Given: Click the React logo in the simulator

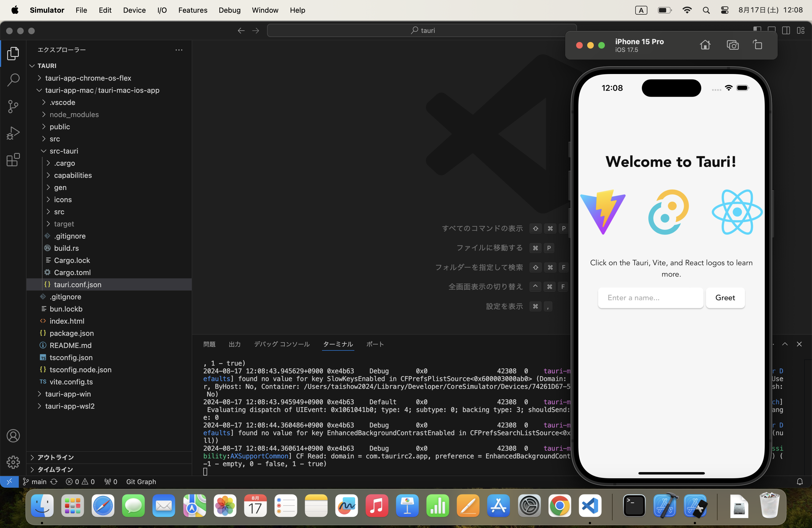Looking at the screenshot, I should 737,212.
